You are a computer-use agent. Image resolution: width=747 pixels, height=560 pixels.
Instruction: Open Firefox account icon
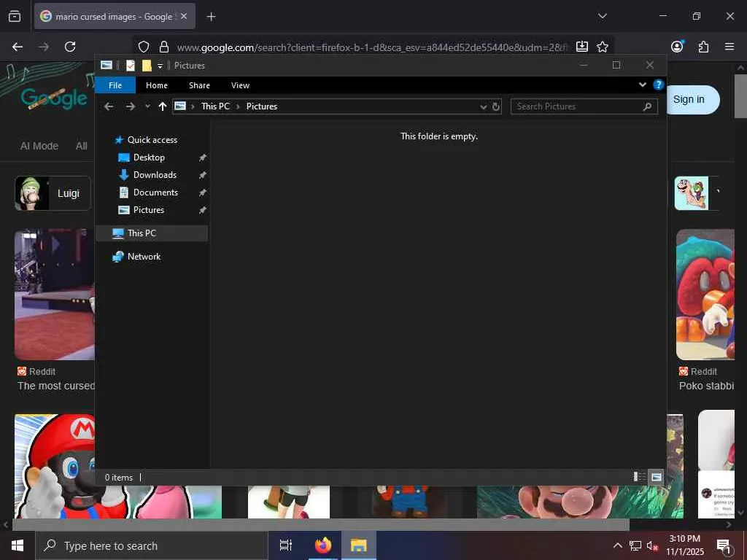(677, 46)
